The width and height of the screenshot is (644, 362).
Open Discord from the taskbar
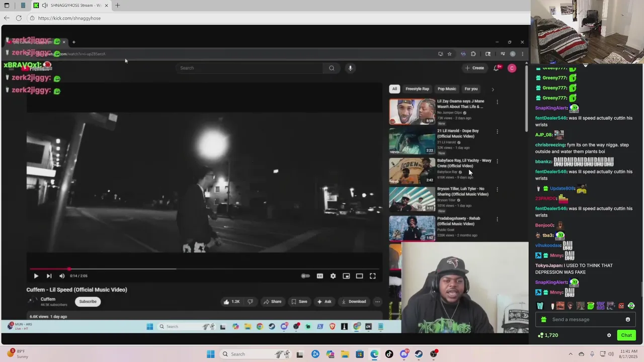404,354
